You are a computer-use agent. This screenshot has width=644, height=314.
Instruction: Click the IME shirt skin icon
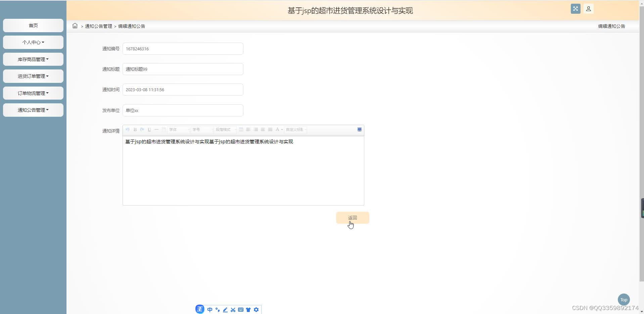pos(248,310)
